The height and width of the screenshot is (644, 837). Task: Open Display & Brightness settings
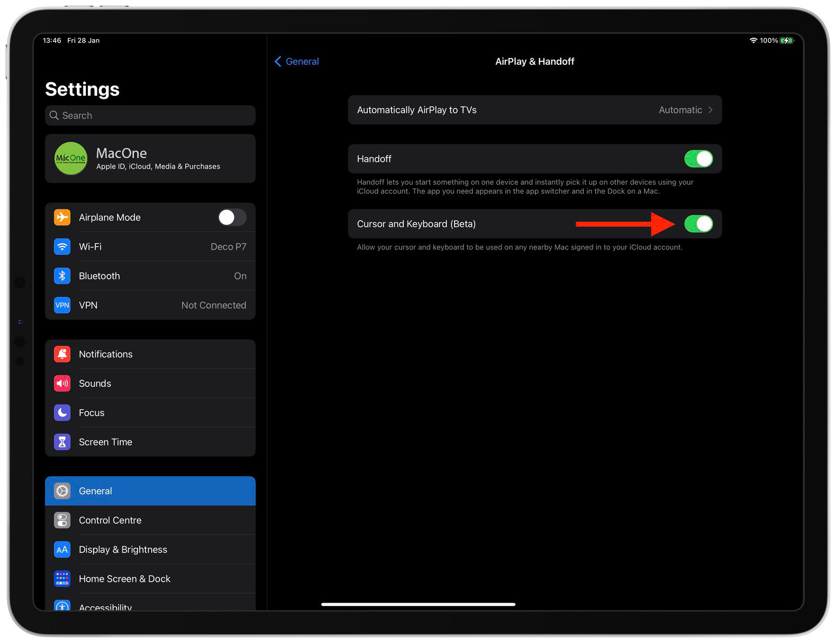coord(150,550)
